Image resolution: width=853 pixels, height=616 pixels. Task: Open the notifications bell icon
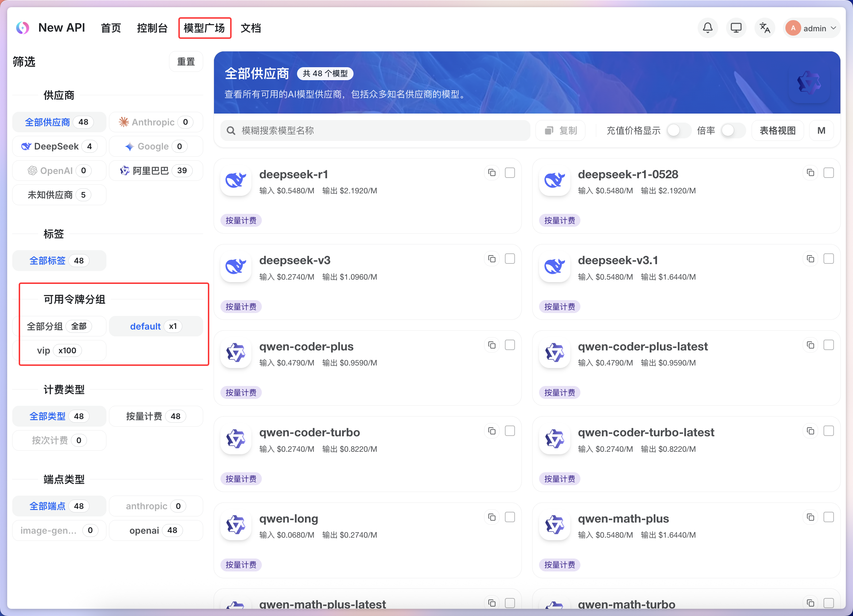[x=707, y=28]
